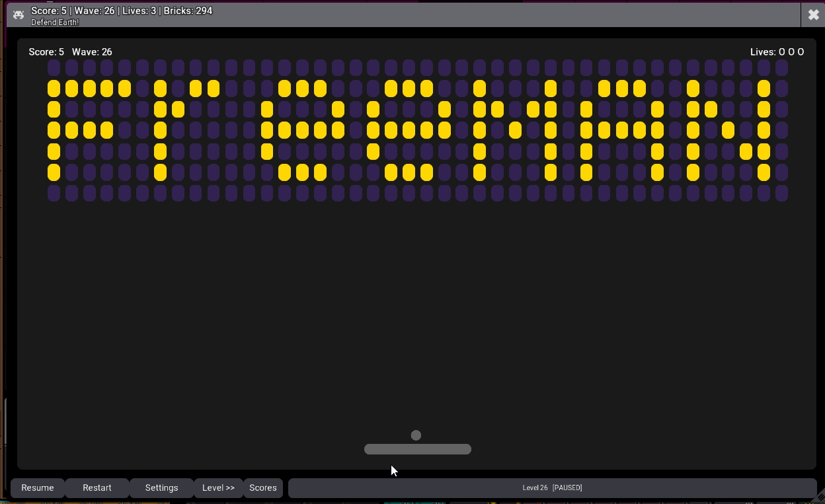825x504 pixels.
Task: Click the gray ball above the paddle
Action: (x=416, y=435)
